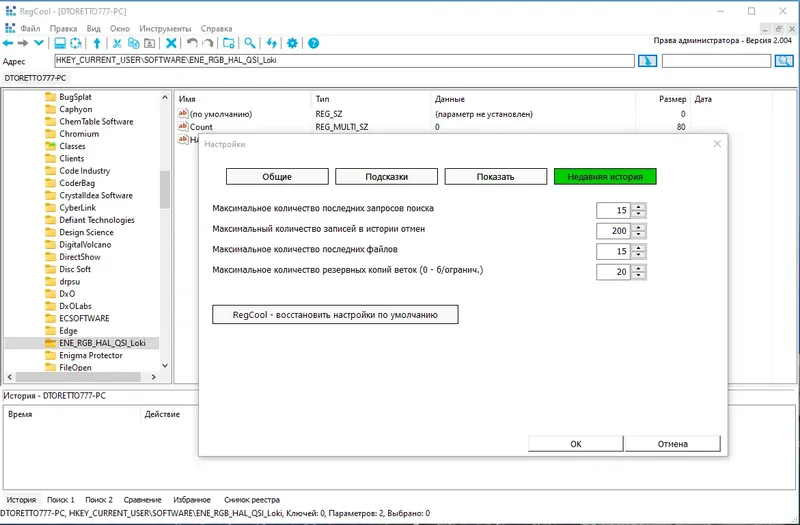Viewport: 800px width, 525px height.
Task: Click the scissors cut icon
Action: pyautogui.click(x=117, y=43)
